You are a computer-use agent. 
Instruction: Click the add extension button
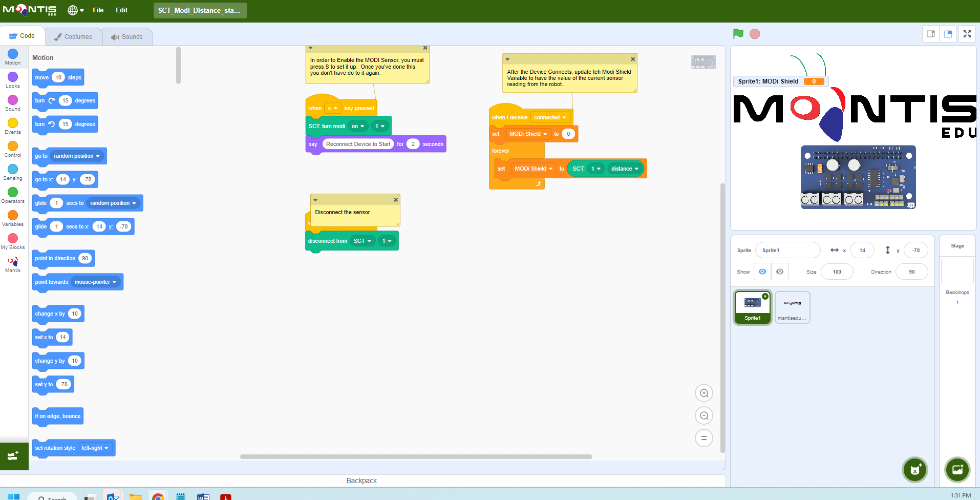(14, 456)
